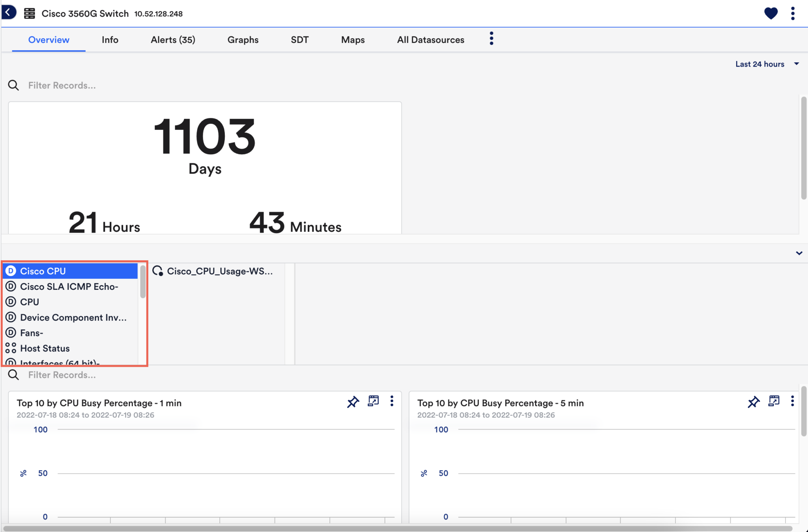
Task: Open the top-right options kebab menu
Action: click(792, 13)
